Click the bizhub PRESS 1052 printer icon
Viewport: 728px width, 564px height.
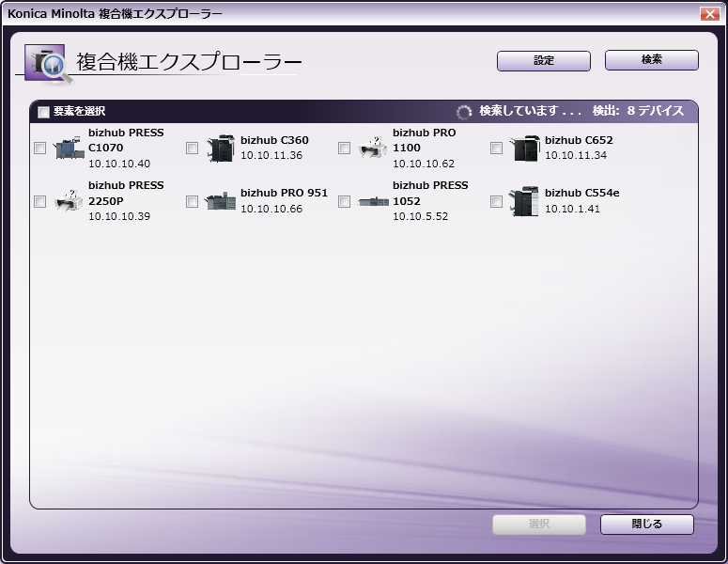click(373, 201)
